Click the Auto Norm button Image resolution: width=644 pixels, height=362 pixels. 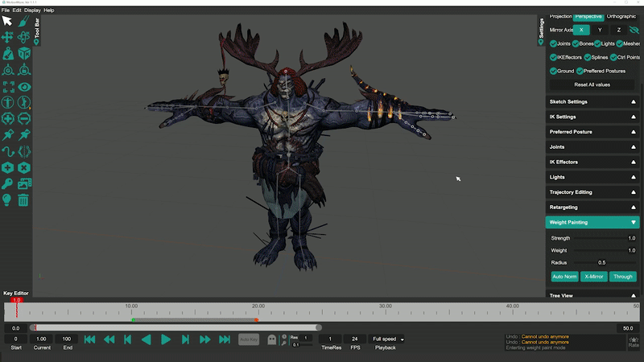[x=564, y=277]
